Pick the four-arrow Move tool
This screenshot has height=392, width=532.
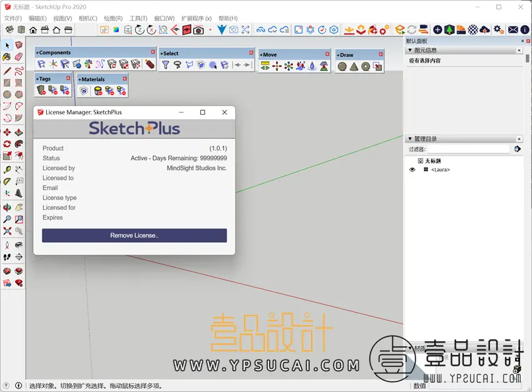click(x=7, y=132)
